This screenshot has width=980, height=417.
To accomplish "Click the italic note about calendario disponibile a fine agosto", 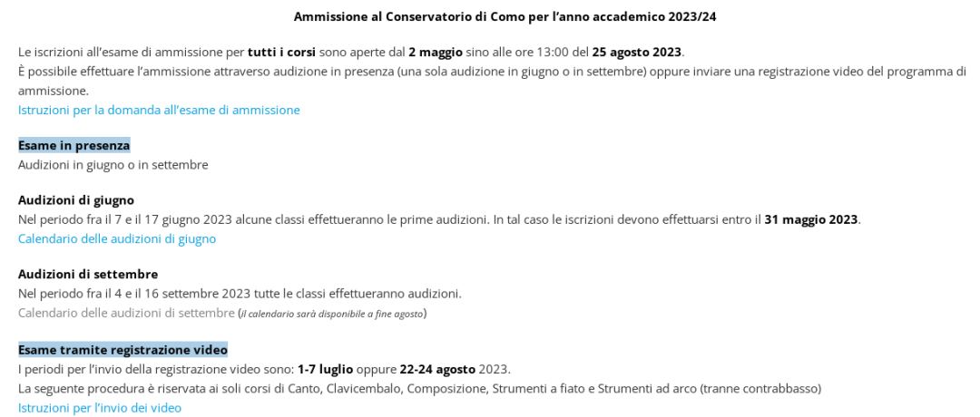I will pyautogui.click(x=332, y=314).
